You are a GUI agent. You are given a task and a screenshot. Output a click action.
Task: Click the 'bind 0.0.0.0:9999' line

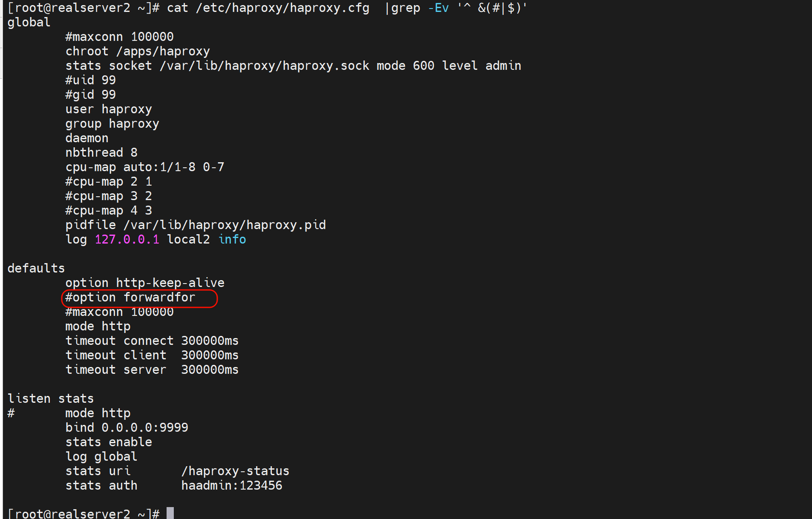[x=127, y=428]
